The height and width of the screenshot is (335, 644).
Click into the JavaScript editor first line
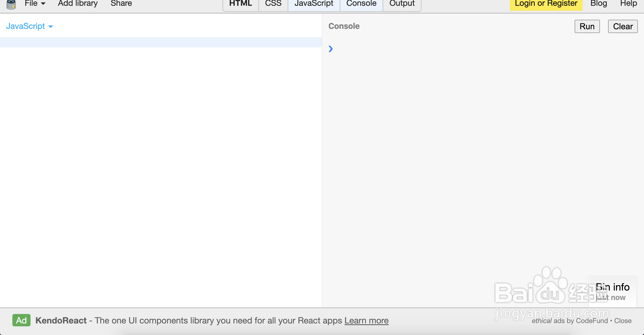[161, 42]
